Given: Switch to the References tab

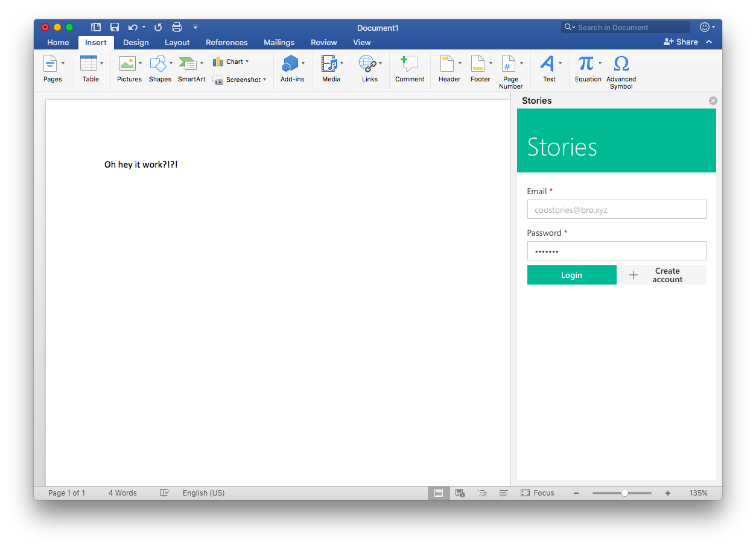Looking at the screenshot, I should coord(227,42).
